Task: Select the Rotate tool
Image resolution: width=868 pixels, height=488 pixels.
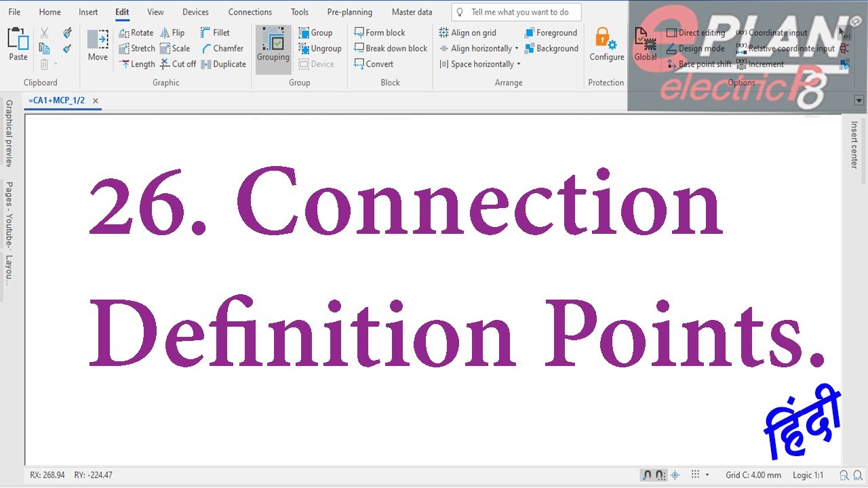Action: tap(136, 33)
